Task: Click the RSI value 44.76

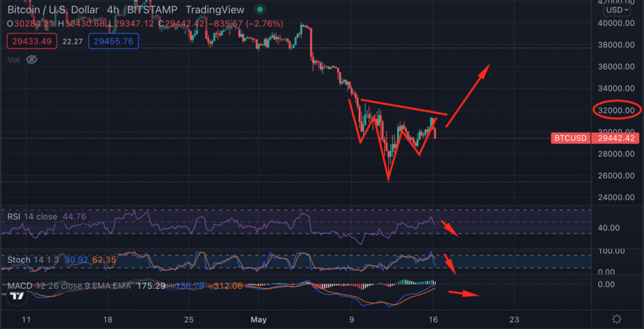Action: (74, 217)
